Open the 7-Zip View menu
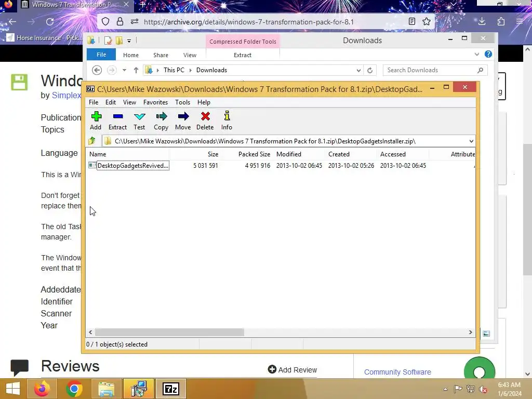Screen dimensions: 532x399 coord(129,102)
